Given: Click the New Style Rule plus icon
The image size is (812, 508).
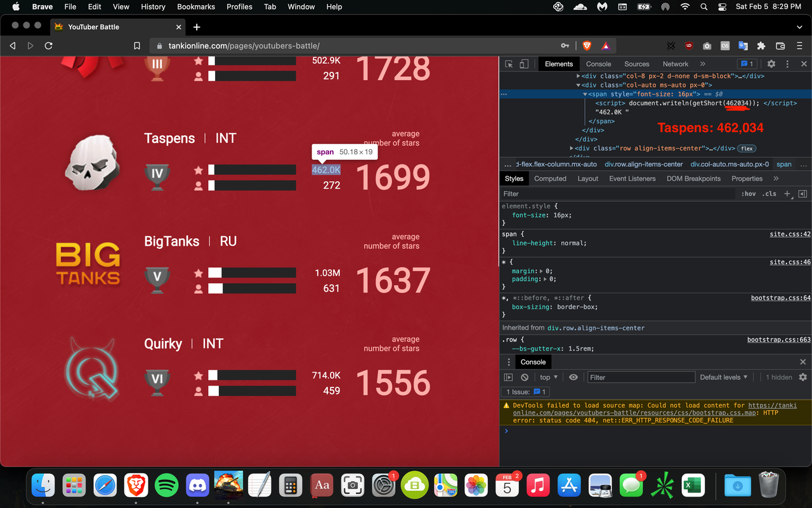Looking at the screenshot, I should 787,194.
